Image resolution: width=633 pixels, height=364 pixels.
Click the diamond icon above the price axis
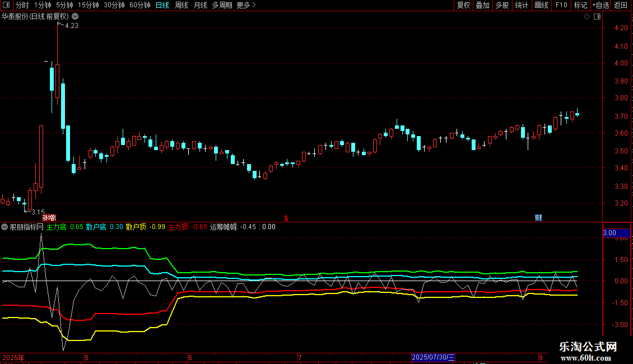click(x=587, y=17)
